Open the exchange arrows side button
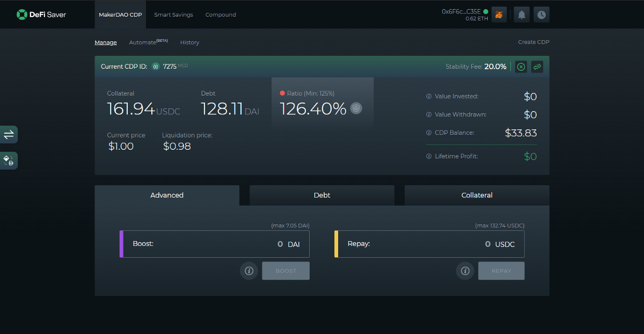 [9, 135]
